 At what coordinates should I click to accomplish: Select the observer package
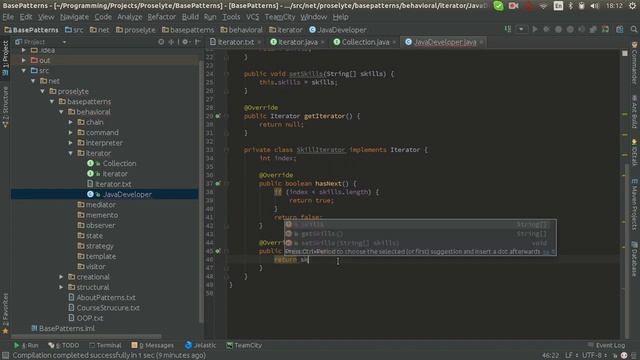point(97,225)
